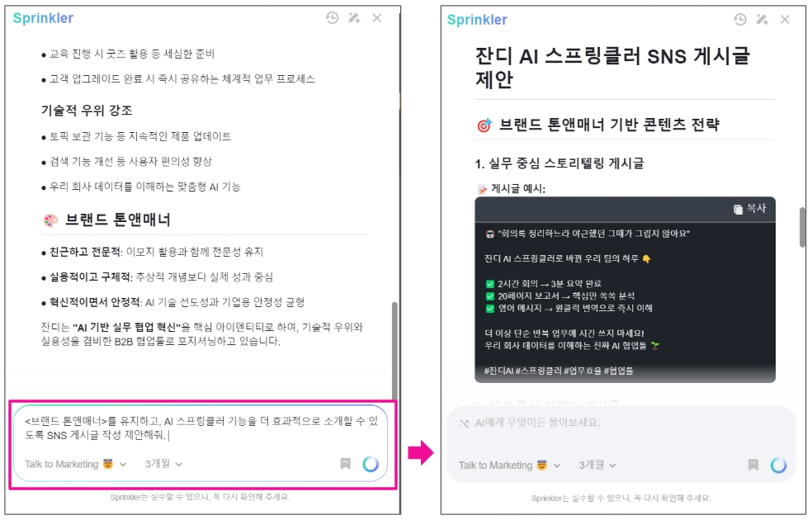Viewport: 812px width, 520px height.
Task: Expand Talk to Marketing dropdown in left panel
Action: 76,464
